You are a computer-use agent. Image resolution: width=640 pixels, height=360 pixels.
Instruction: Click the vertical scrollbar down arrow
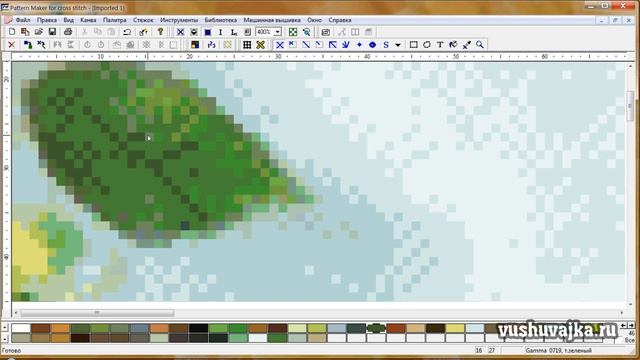click(630, 304)
